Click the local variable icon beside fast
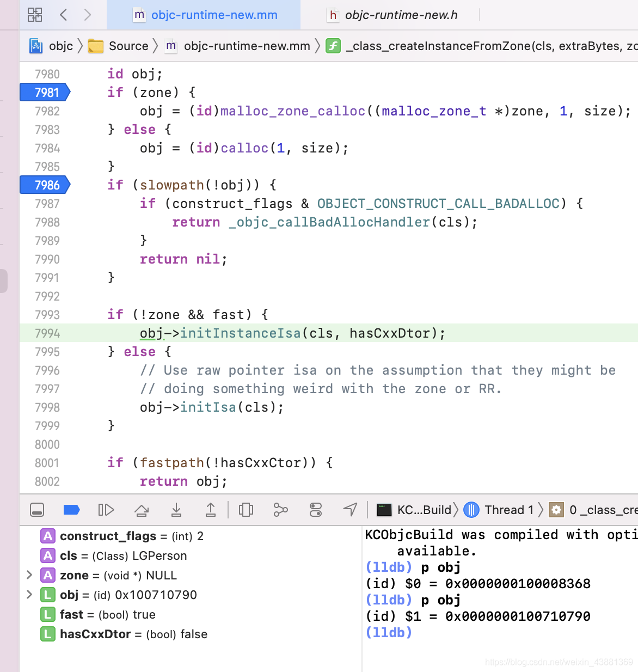This screenshot has width=638, height=672. click(48, 615)
